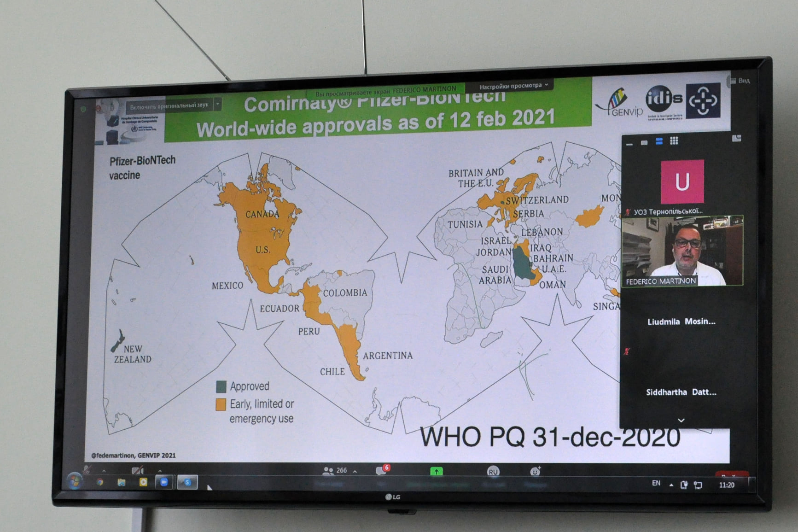Click the 'УОЗ Тернопільської...' name label
Viewport: 798px width, 532px height.
click(x=668, y=211)
